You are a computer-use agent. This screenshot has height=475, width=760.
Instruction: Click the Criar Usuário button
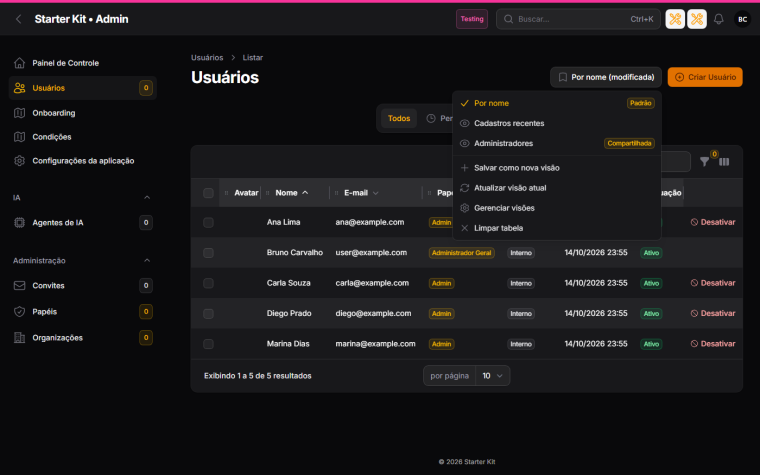click(x=705, y=77)
